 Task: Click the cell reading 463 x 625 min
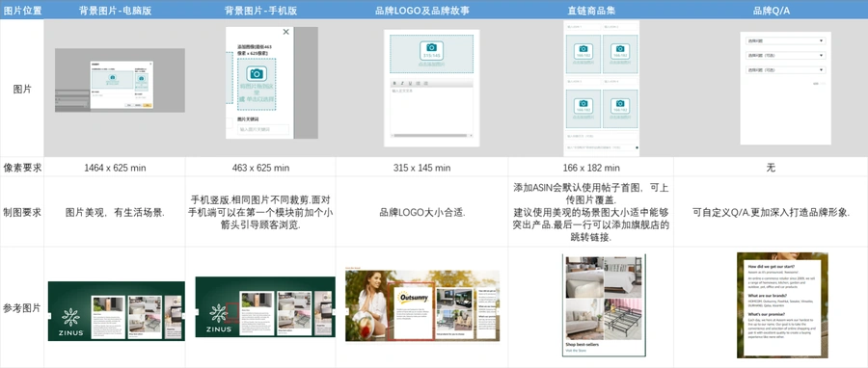[x=260, y=168]
